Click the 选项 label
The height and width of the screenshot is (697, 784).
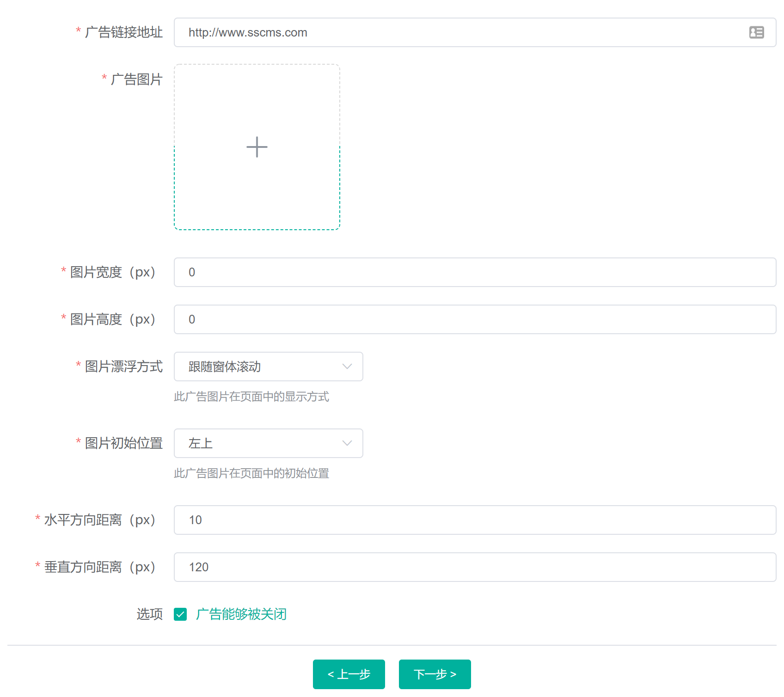pyautogui.click(x=149, y=614)
